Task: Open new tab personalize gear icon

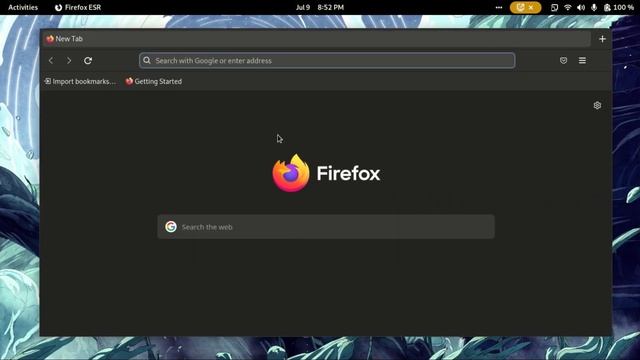Action: (x=597, y=105)
